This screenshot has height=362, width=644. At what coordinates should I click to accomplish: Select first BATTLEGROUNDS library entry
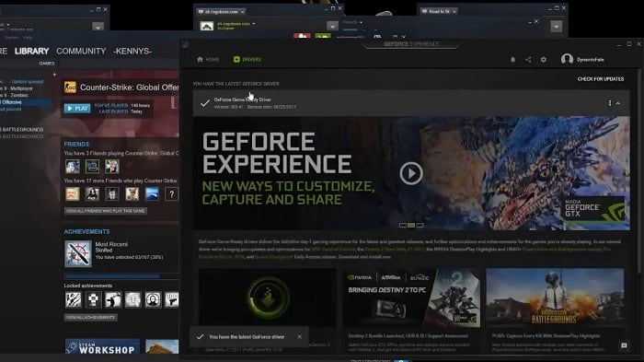tap(21, 130)
